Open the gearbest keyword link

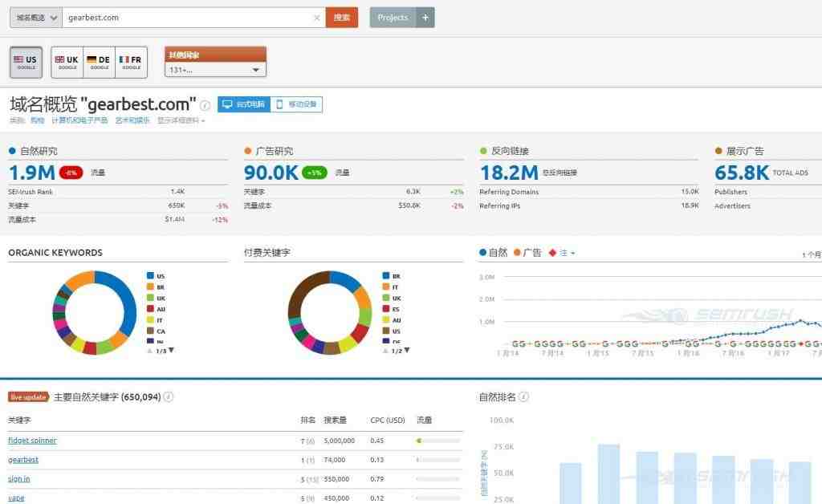pos(23,460)
